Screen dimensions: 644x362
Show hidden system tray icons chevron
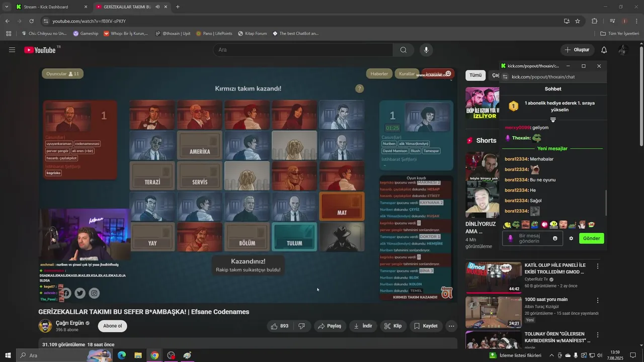pos(551,355)
